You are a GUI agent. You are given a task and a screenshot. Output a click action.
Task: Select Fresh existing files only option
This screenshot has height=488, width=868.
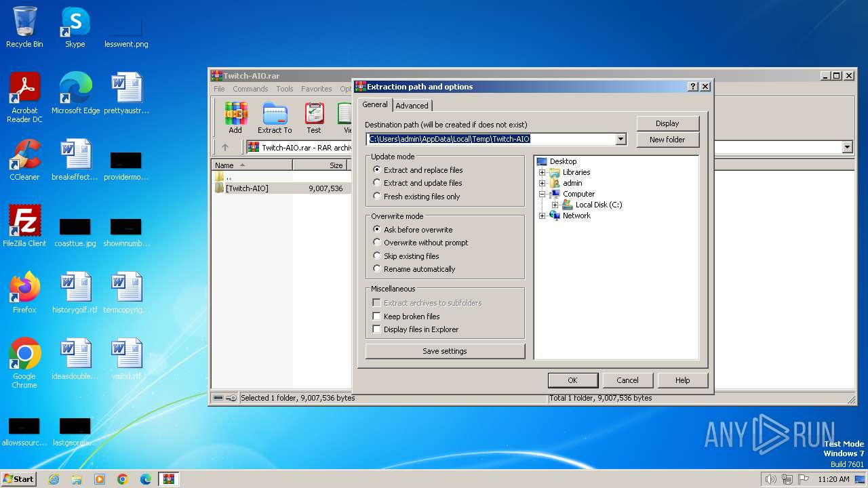click(x=377, y=197)
